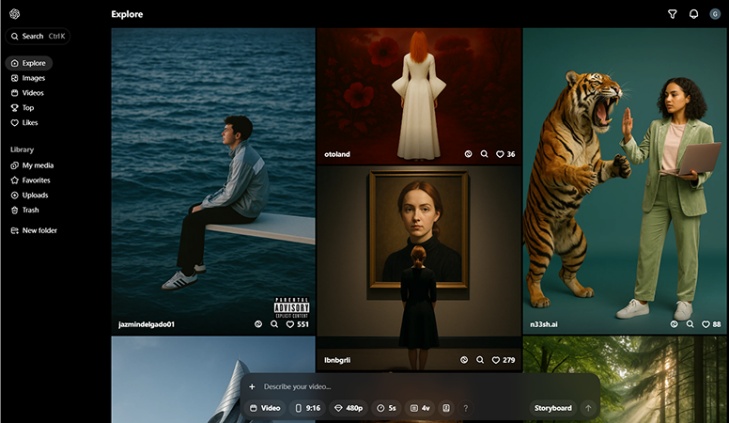The image size is (729, 423).
Task: Click the Describe your video input field
Action: [x=400, y=386]
